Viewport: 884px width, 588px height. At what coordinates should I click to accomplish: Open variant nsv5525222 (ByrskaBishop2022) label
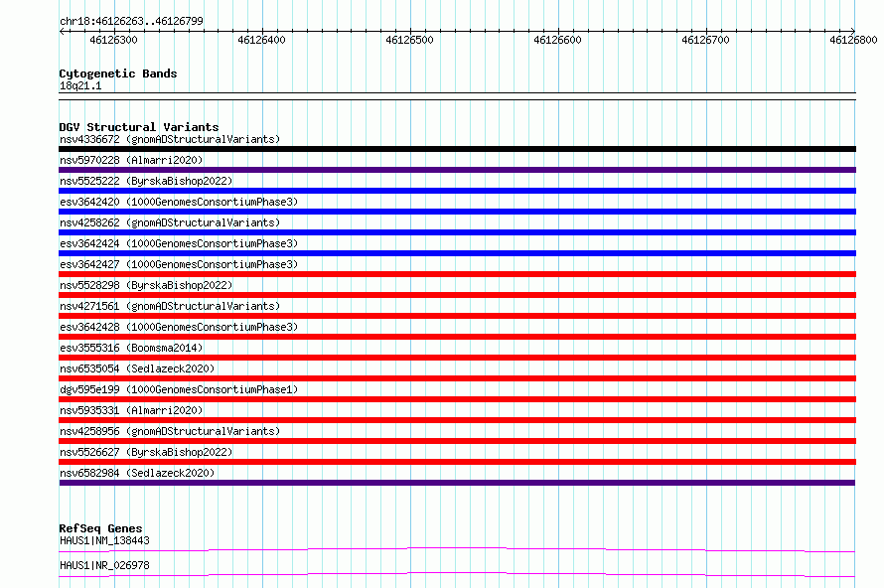point(146,181)
